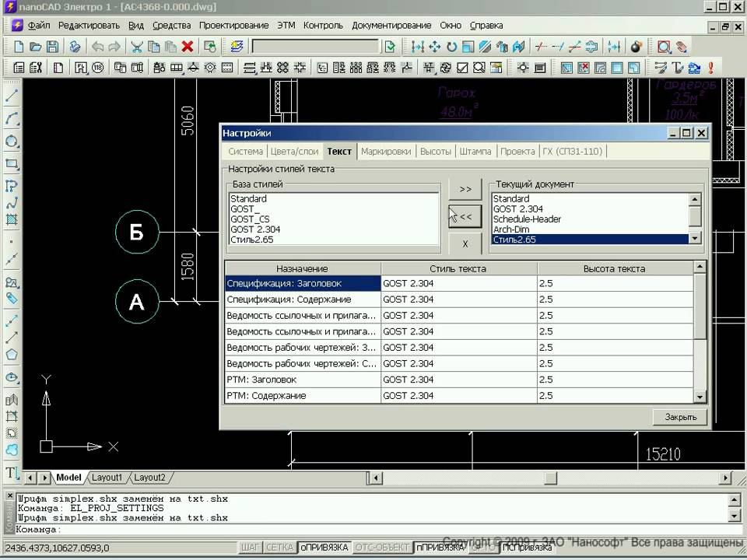The height and width of the screenshot is (560, 747).
Task: Click the red exclamation mark icon
Action: pos(710,68)
